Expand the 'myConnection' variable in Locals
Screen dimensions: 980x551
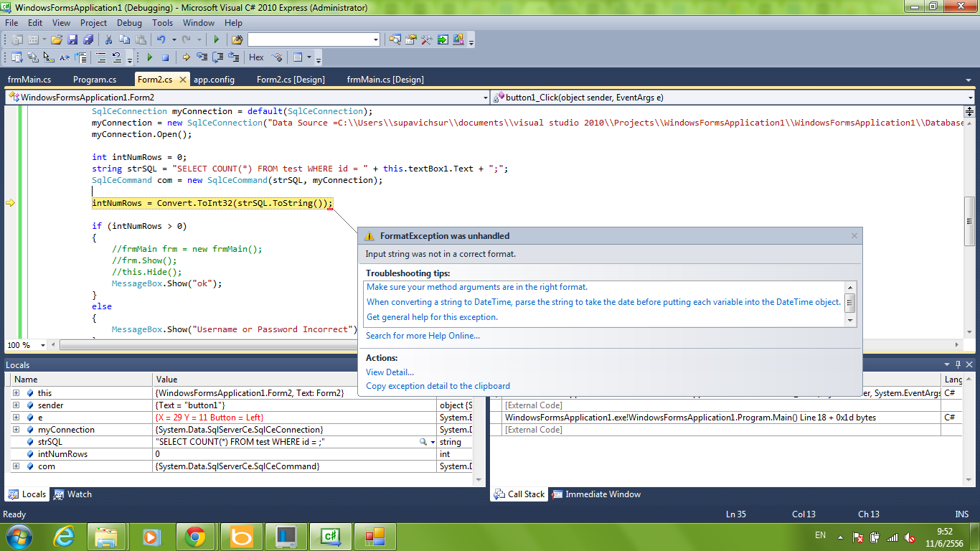click(x=16, y=430)
